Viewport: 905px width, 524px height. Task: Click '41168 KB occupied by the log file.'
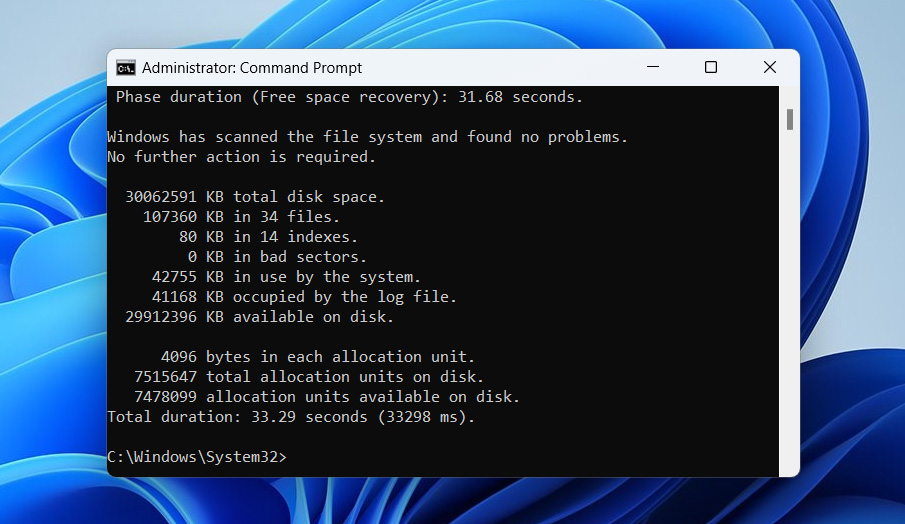[304, 297]
